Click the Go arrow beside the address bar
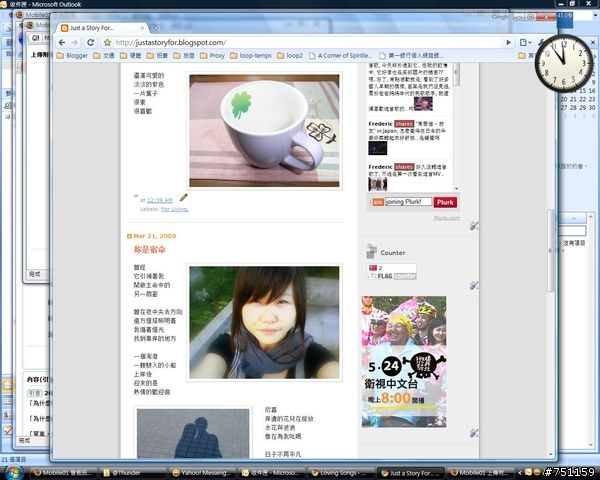The image size is (600, 480). pyautogui.click(x=508, y=42)
